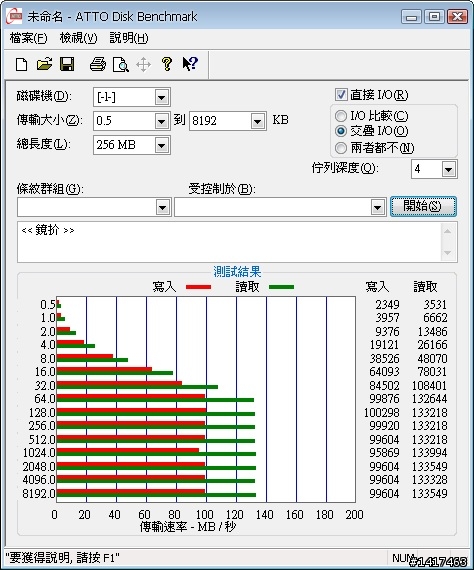
Task: Click read value 133328
Action: coord(429,480)
